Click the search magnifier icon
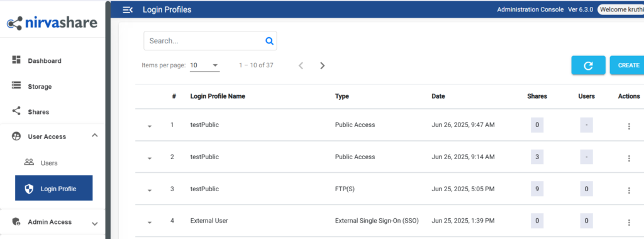Image resolution: width=644 pixels, height=239 pixels. [269, 41]
